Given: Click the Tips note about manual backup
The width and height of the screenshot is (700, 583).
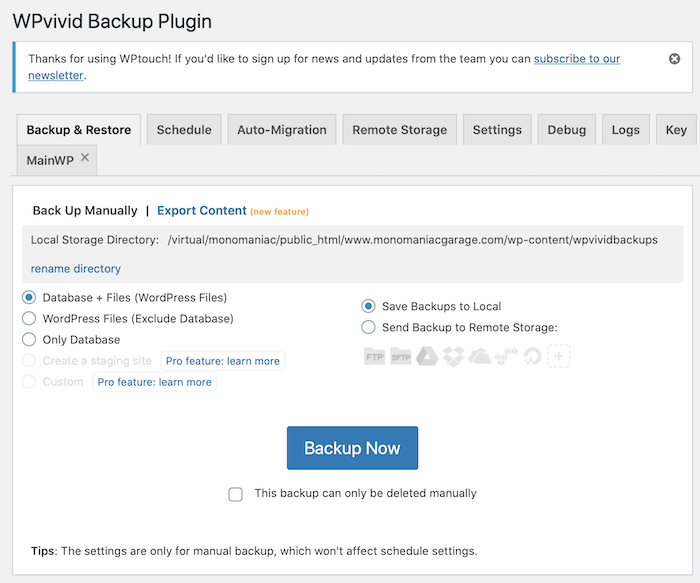Looking at the screenshot, I should click(254, 551).
